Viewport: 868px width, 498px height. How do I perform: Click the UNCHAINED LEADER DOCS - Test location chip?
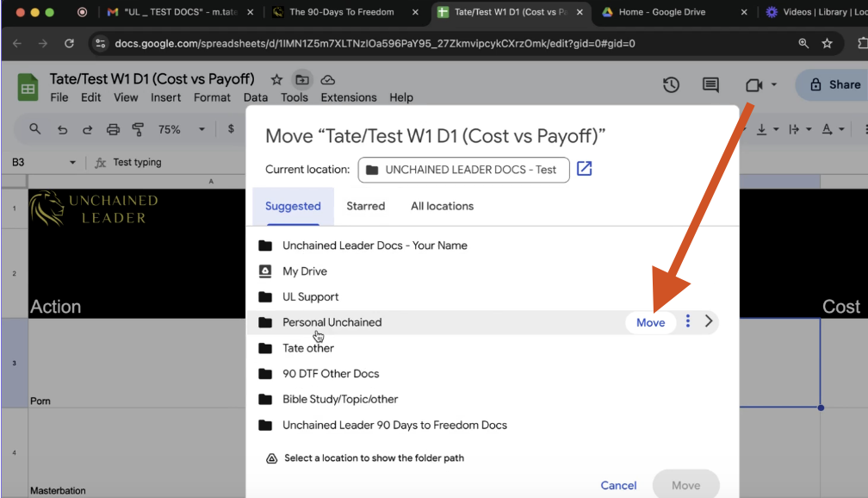(463, 170)
